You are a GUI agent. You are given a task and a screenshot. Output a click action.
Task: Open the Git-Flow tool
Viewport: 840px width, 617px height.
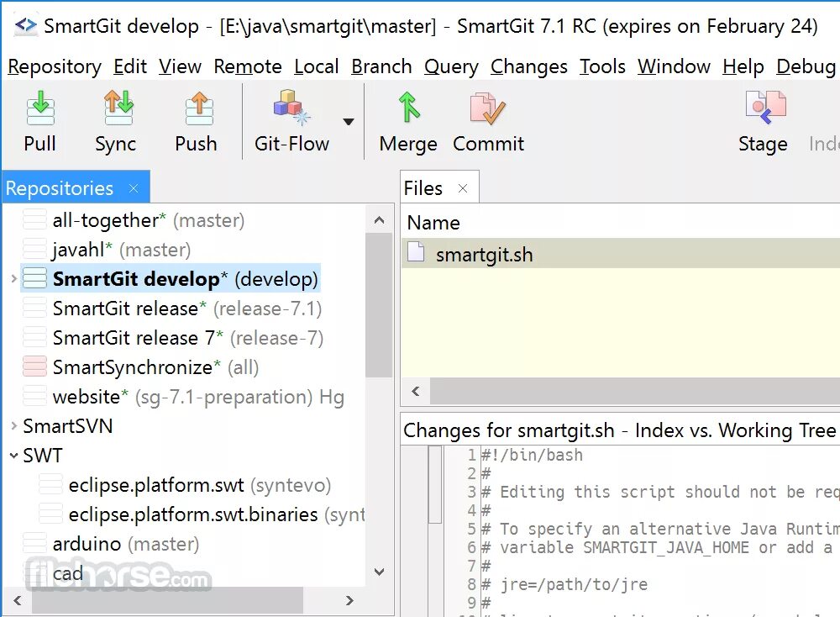tap(291, 122)
